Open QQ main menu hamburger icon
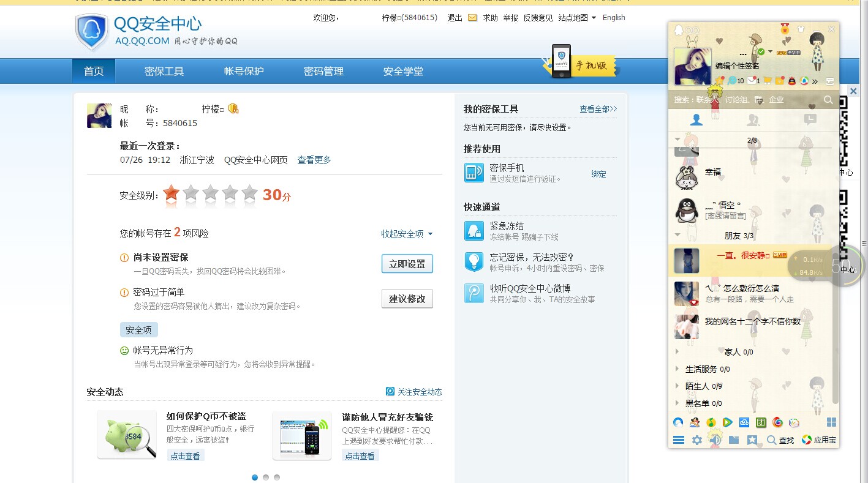868x483 pixels. pyautogui.click(x=679, y=440)
